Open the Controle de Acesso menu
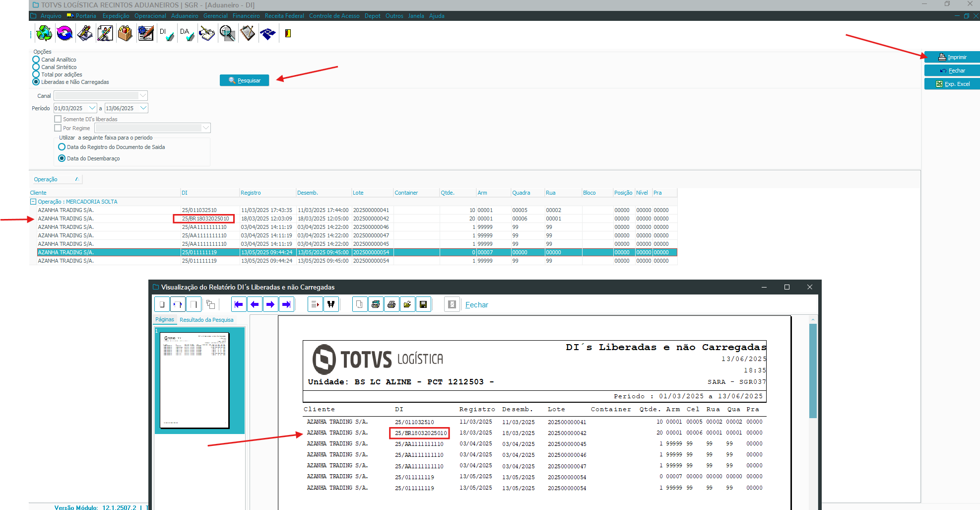The image size is (980, 510). [334, 16]
